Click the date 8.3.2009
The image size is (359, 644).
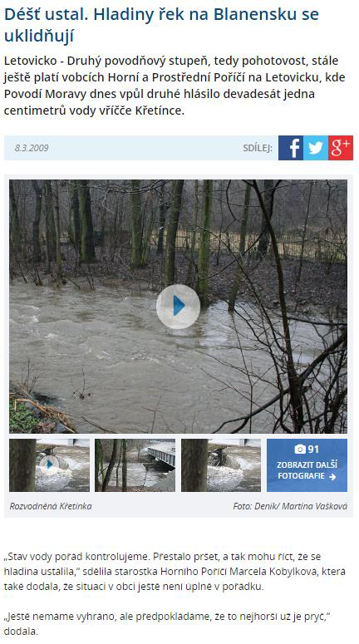click(x=32, y=148)
